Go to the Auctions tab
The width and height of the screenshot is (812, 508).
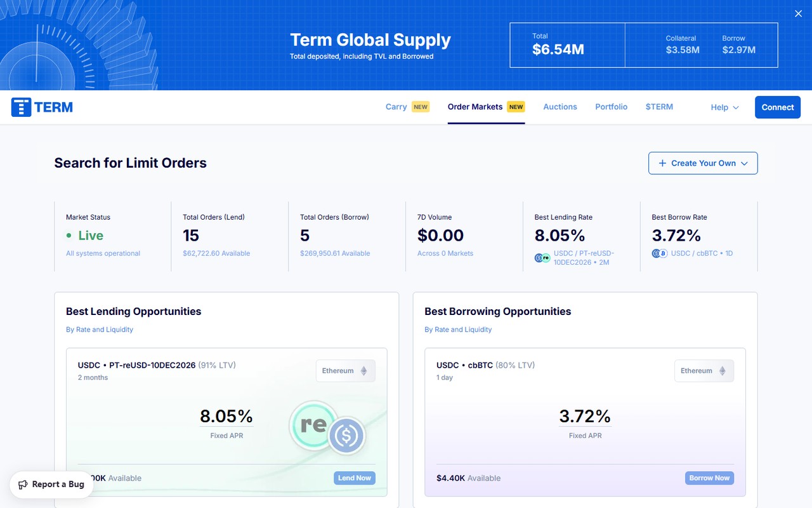pos(560,107)
